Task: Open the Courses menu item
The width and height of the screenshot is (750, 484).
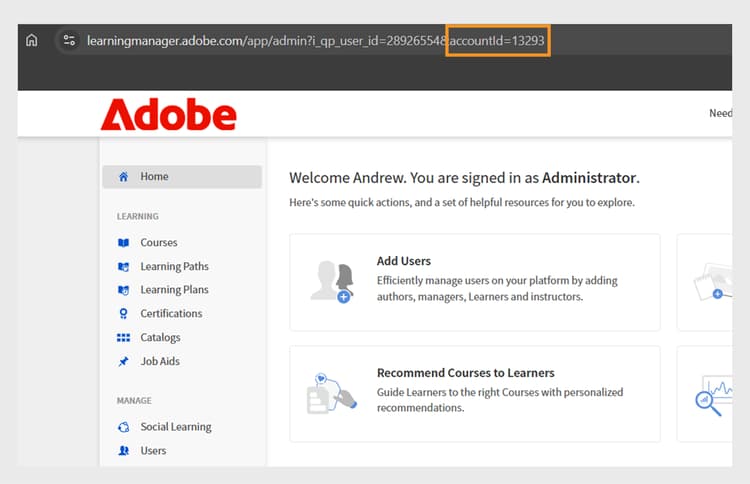Action: coord(159,242)
